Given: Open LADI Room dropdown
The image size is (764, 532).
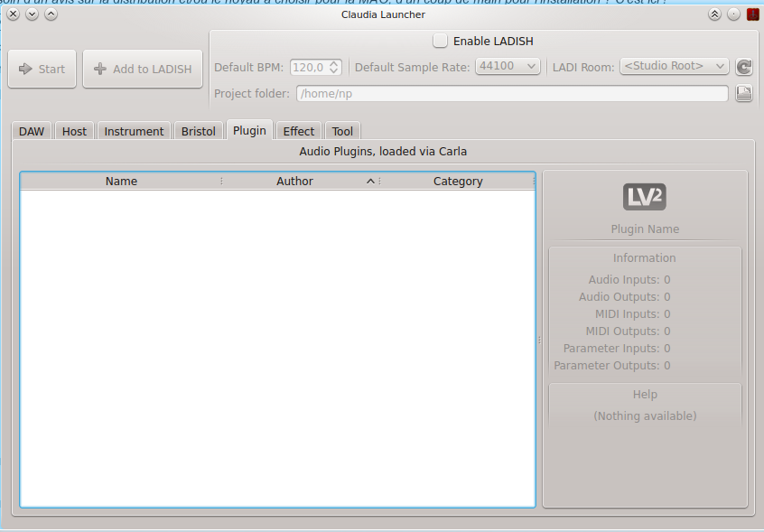Looking at the screenshot, I should [x=674, y=66].
